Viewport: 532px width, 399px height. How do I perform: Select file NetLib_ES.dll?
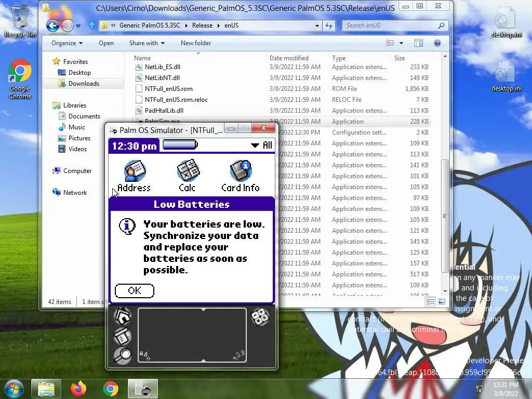162,67
